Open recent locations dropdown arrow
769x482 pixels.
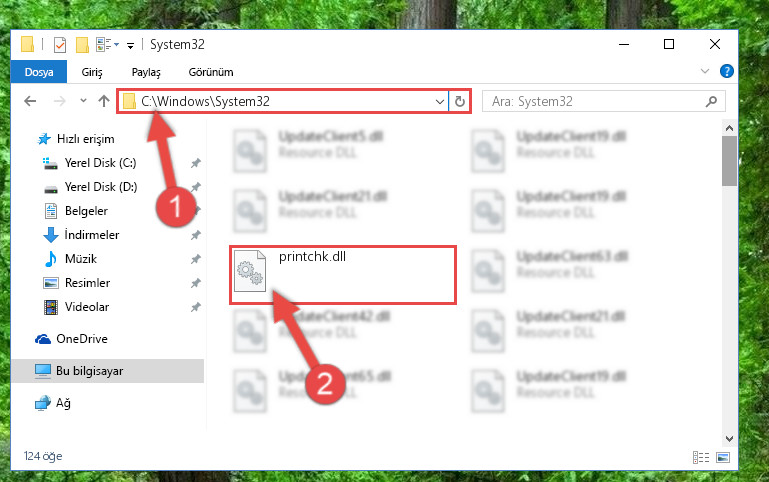tap(83, 101)
